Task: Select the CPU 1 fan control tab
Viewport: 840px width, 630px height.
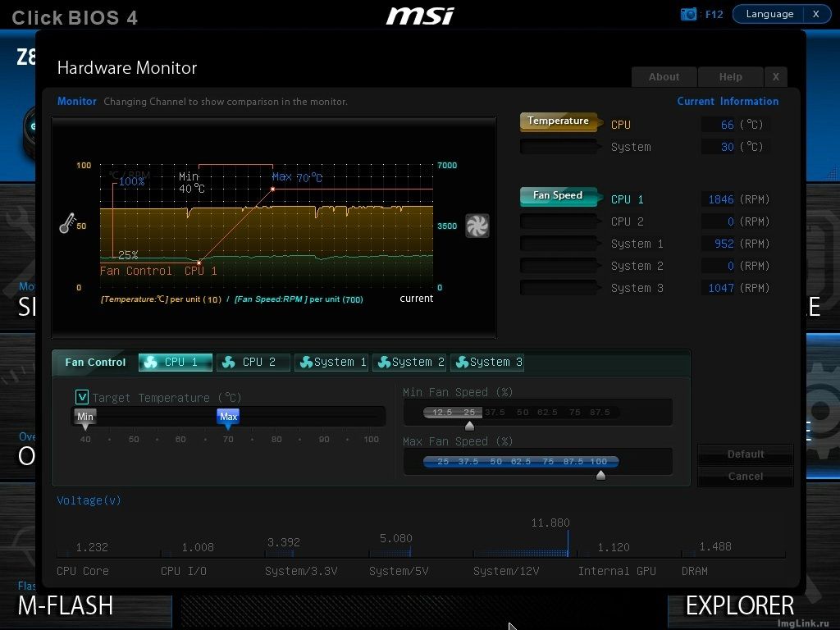Action: click(176, 362)
